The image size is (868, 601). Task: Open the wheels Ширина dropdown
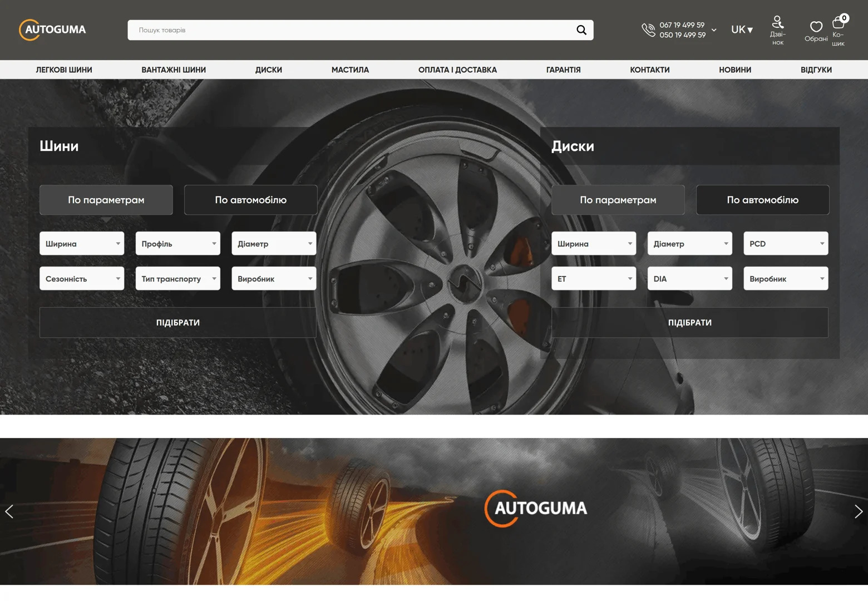pos(594,244)
